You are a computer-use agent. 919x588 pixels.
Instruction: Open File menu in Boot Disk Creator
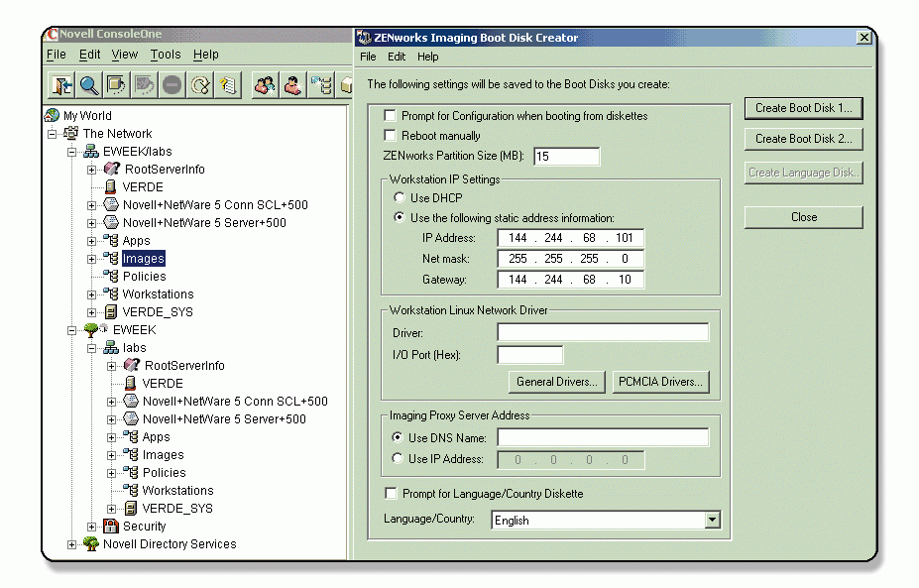368,57
